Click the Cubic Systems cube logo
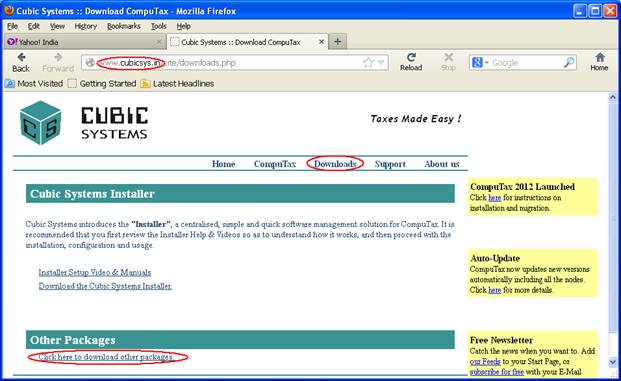This screenshot has height=381, width=621. click(41, 123)
